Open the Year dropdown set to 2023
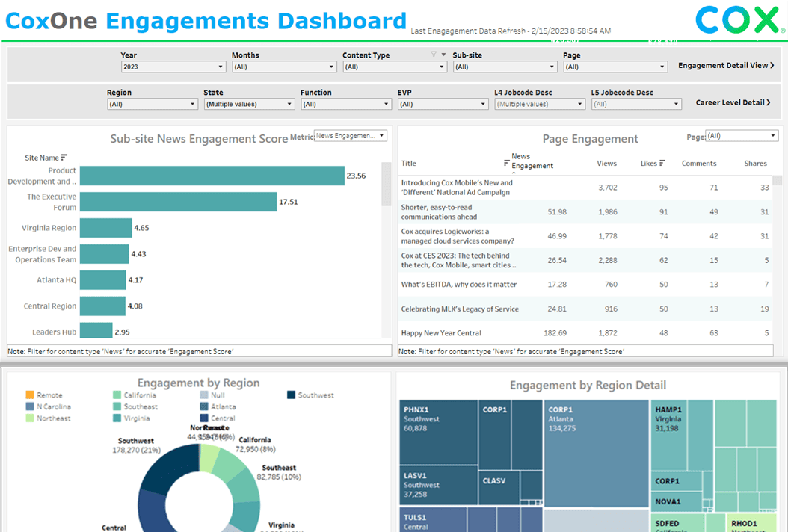788x532 pixels. (x=173, y=66)
